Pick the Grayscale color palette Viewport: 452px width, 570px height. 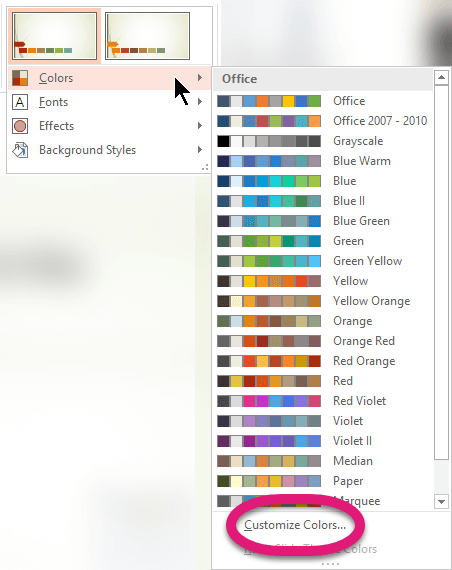click(323, 141)
